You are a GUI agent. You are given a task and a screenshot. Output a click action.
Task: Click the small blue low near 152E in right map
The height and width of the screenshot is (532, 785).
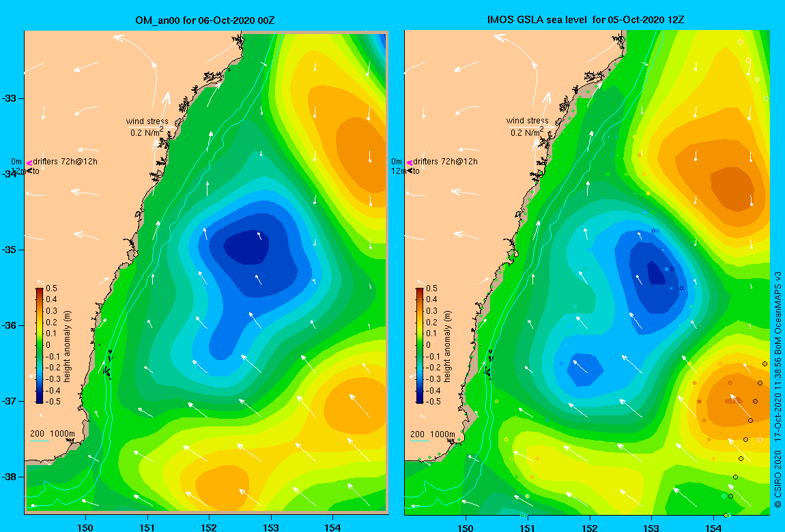point(585,370)
